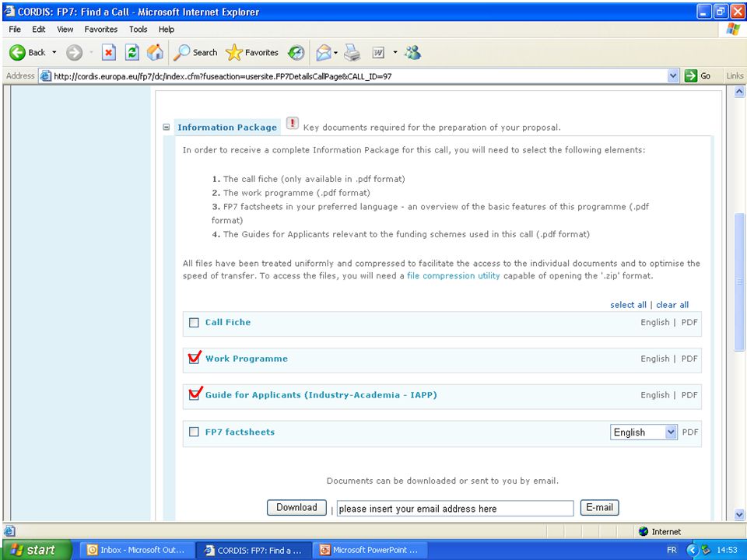
Task: Open the File menu
Action: 15,29
